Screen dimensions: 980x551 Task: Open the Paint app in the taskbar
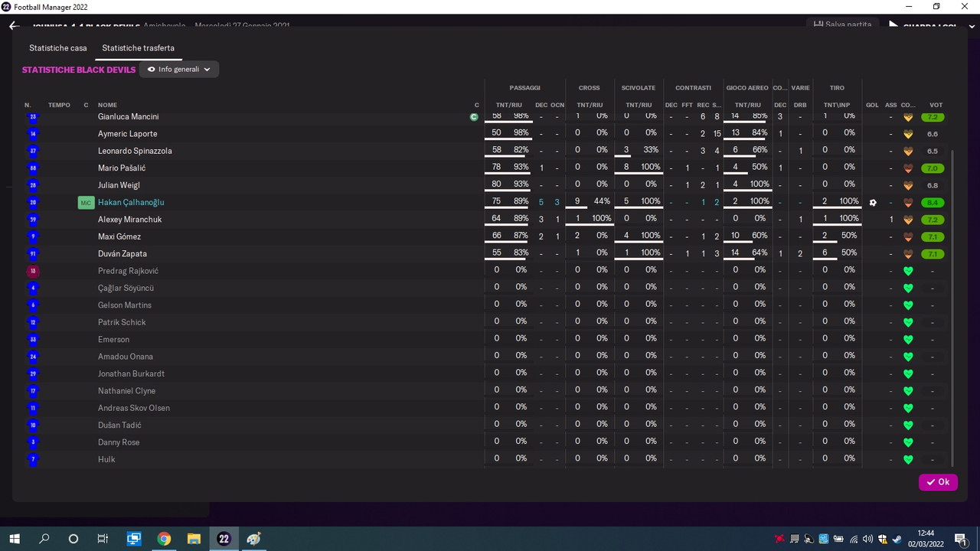[253, 539]
